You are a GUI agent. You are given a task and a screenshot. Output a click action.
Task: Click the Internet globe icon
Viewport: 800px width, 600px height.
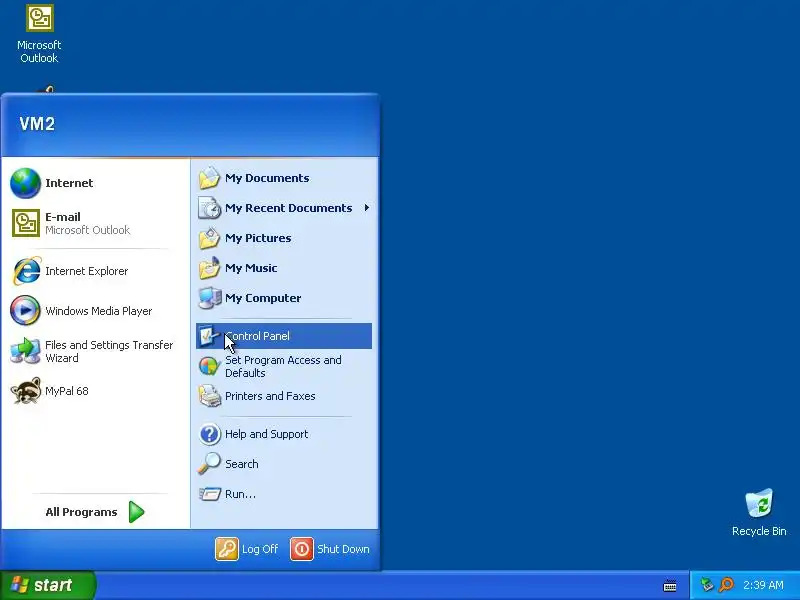coord(25,183)
